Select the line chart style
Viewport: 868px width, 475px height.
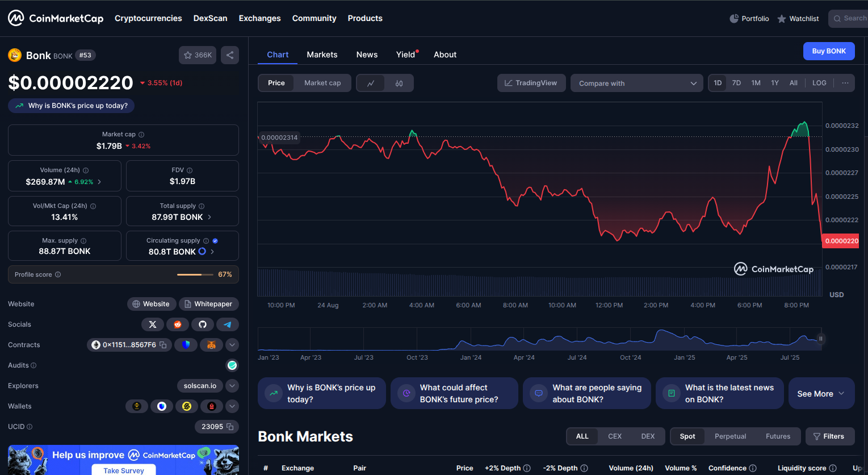pyautogui.click(x=371, y=83)
